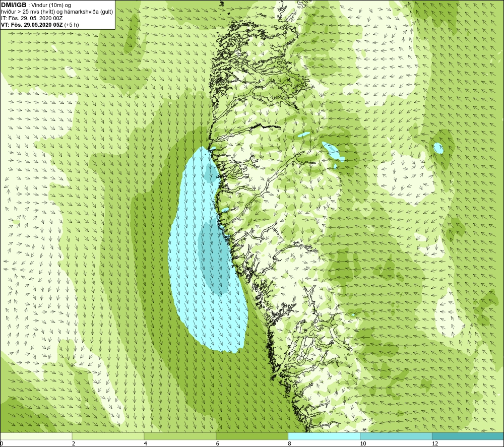Image resolution: width=504 pixels, height=447 pixels.
Task: Click the 0–2 m/s pale color band
Action: [x=36, y=436]
